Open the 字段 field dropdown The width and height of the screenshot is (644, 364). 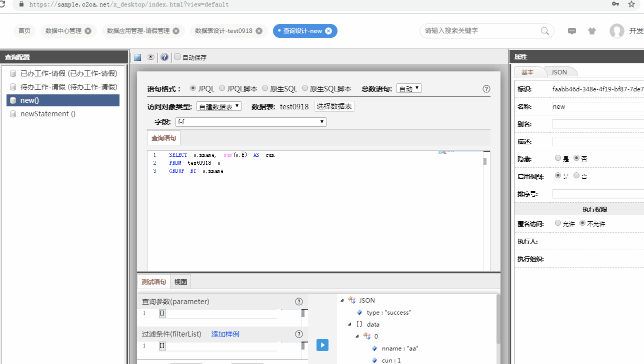(x=250, y=122)
